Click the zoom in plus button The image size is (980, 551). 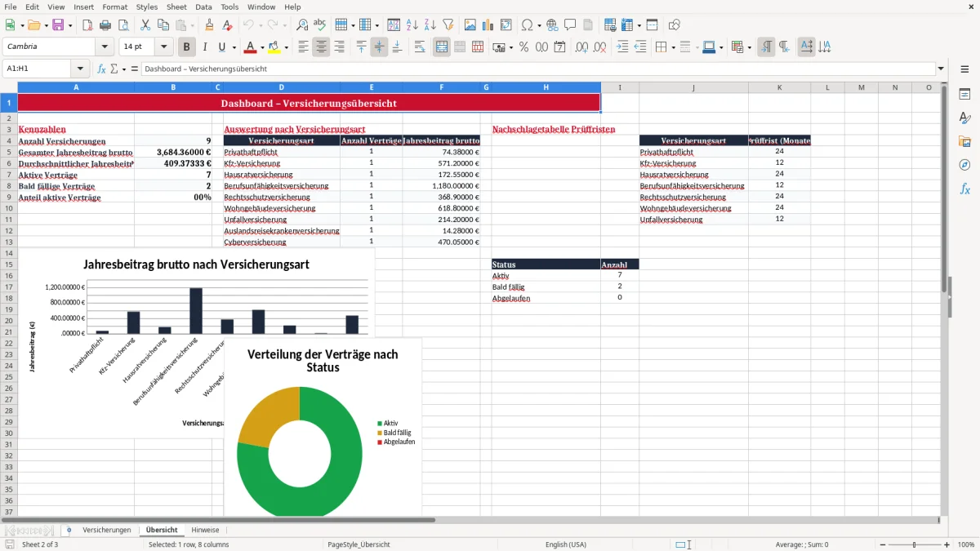947,544
